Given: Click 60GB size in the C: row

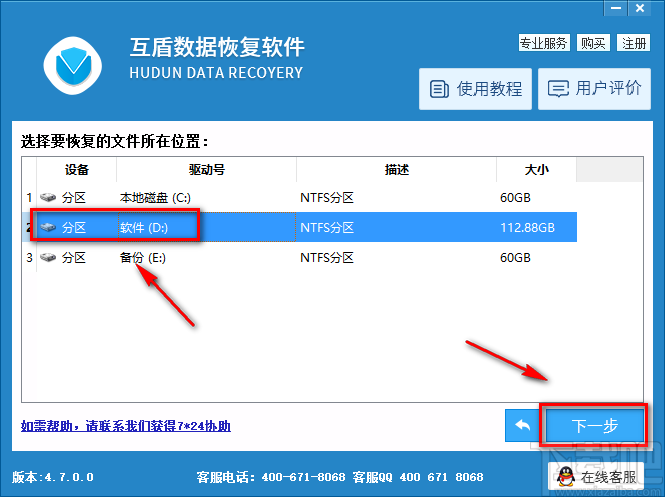Looking at the screenshot, I should click(515, 198).
